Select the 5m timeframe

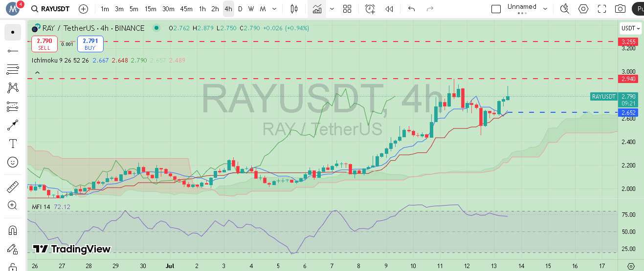134,9
